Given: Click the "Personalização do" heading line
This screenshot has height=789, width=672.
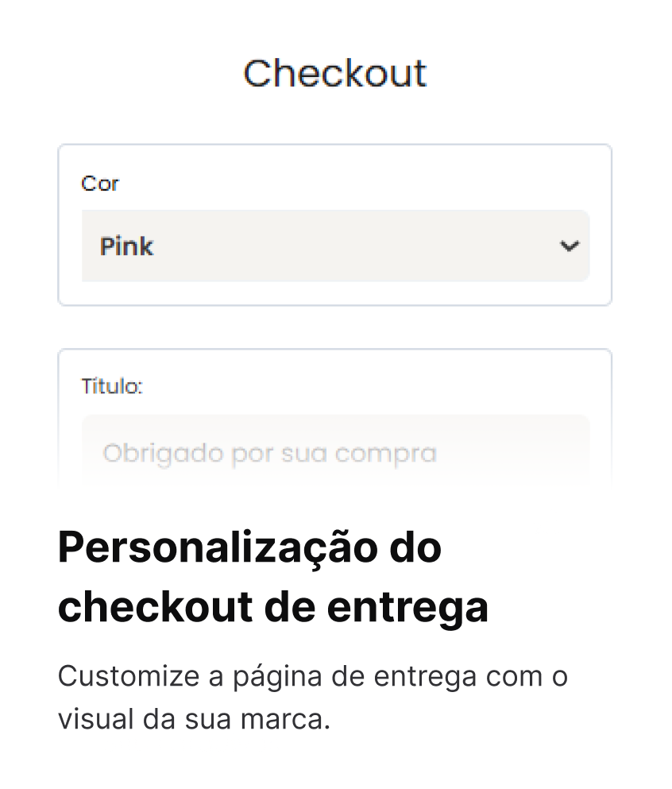Looking at the screenshot, I should pyautogui.click(x=249, y=548).
